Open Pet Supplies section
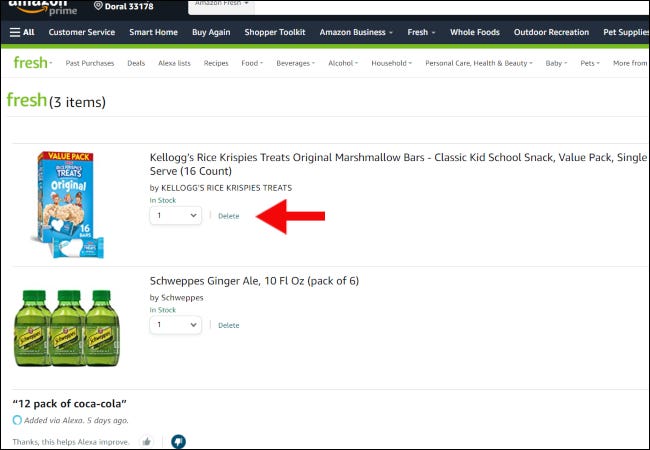The height and width of the screenshot is (450, 650). point(626,32)
